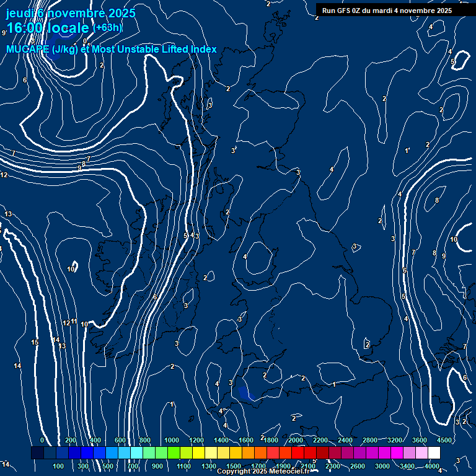The image size is (476, 476).
Task: Click the pale pink legend swatch for 3600-4000
Action: coord(422,452)
